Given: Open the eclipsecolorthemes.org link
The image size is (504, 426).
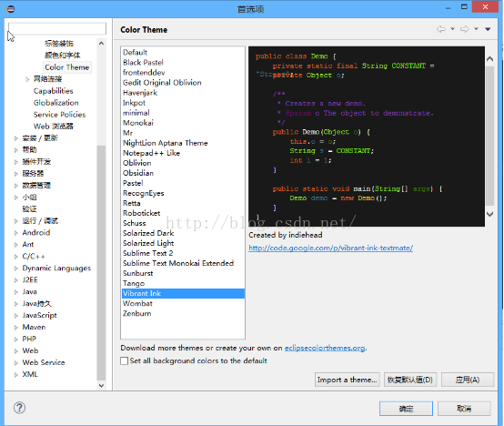Looking at the screenshot, I should coord(325,348).
